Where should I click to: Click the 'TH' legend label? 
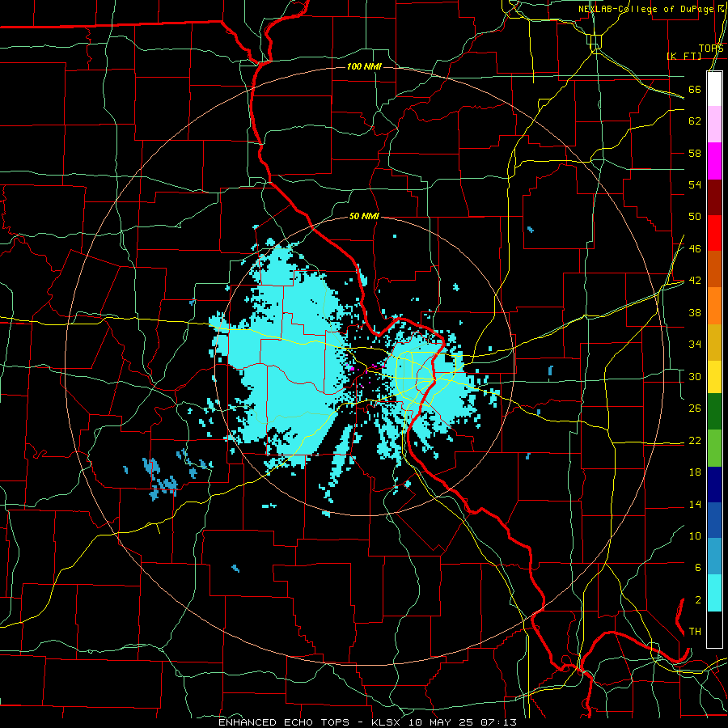point(695,632)
